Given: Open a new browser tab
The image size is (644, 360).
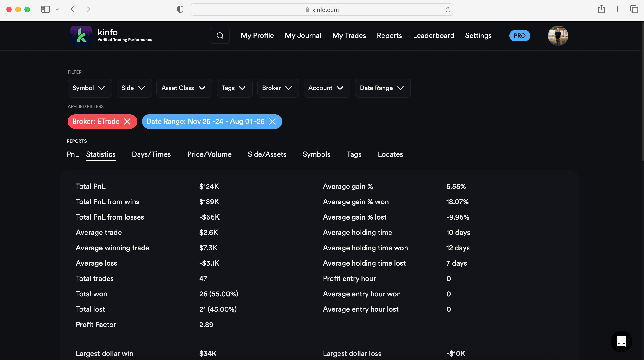Looking at the screenshot, I should 617,9.
